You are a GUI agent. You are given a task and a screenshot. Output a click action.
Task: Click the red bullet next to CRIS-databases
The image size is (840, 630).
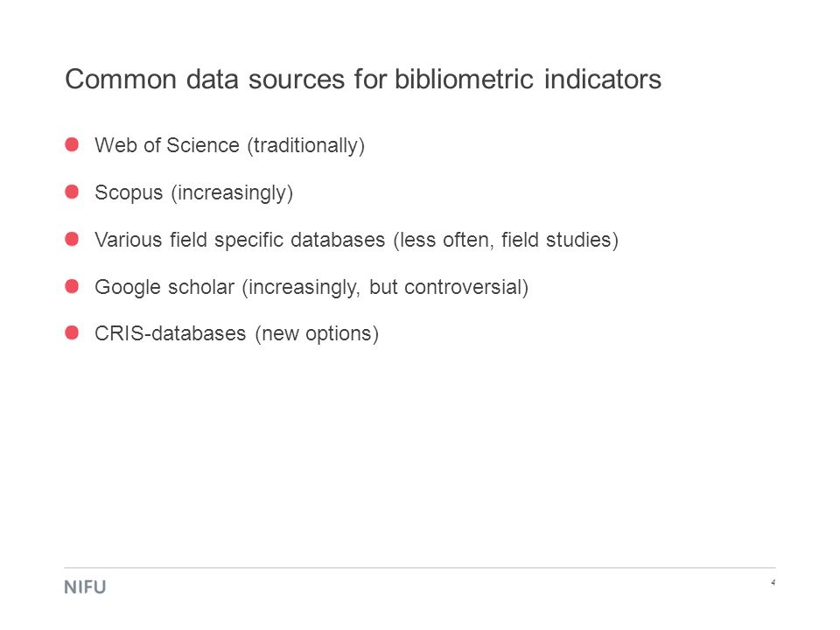72,332
